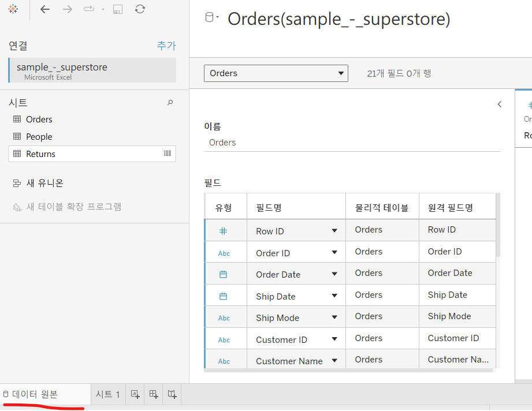Change the Order ID Abc type icon
The height and width of the screenshot is (411, 532).
(x=224, y=253)
